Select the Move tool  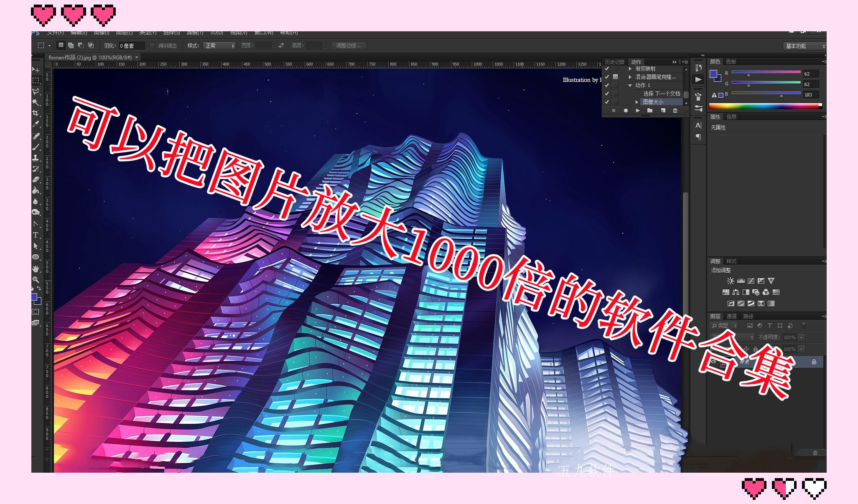[x=36, y=69]
